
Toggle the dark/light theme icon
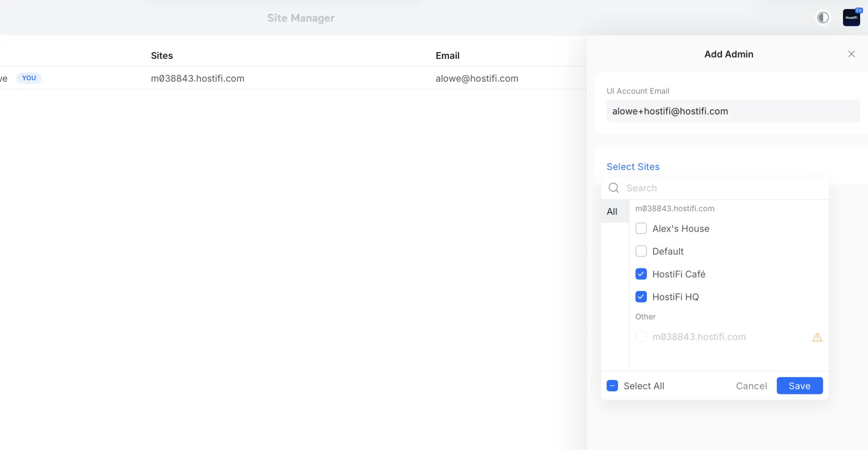coord(823,18)
